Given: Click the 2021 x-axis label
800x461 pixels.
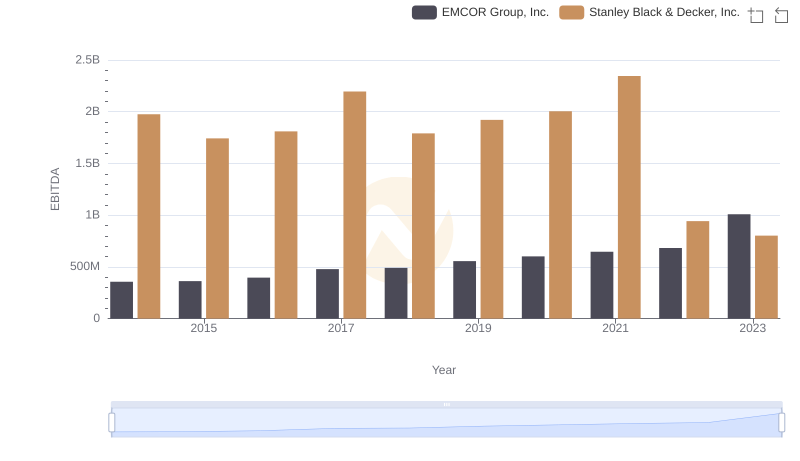Looking at the screenshot, I should pyautogui.click(x=615, y=328).
